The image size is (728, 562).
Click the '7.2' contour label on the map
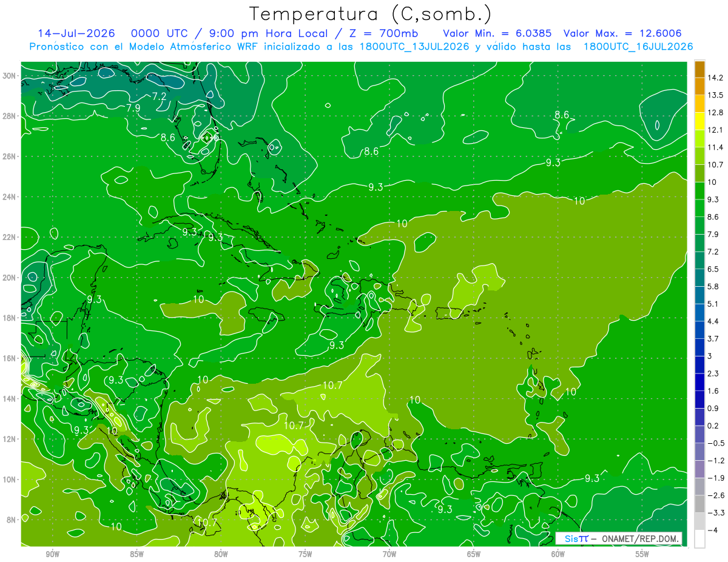160,96
